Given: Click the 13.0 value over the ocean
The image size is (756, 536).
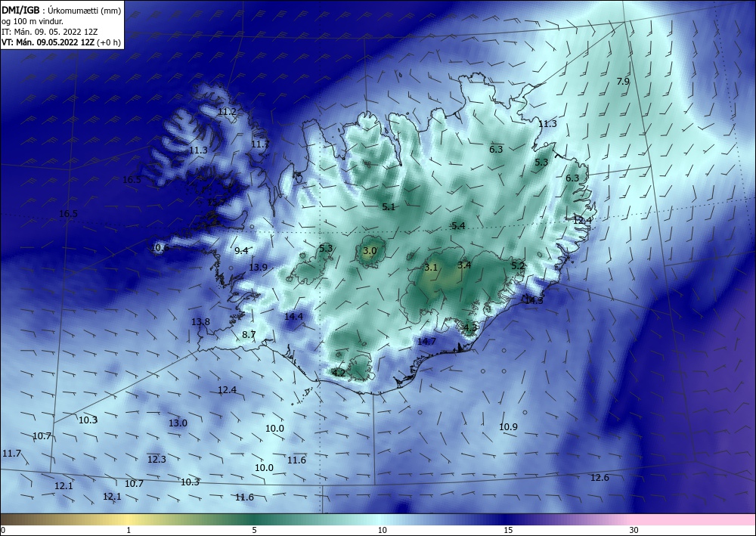Looking at the screenshot, I should coord(178,423).
